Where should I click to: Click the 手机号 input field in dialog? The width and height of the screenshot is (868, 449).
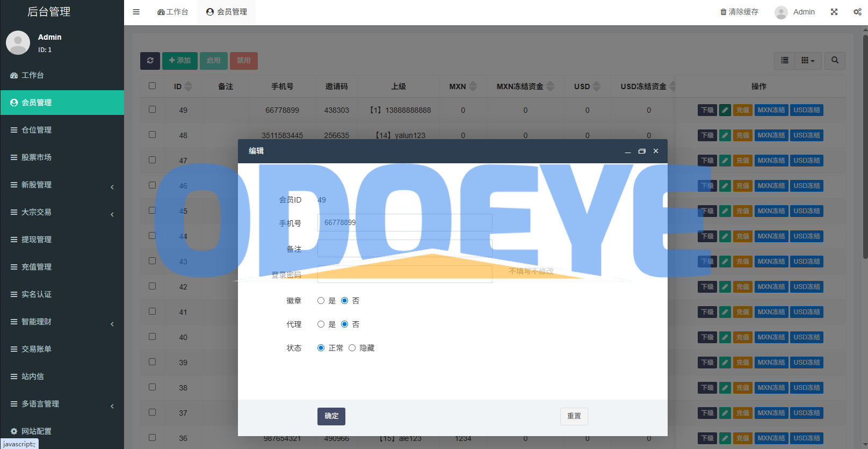(x=404, y=223)
